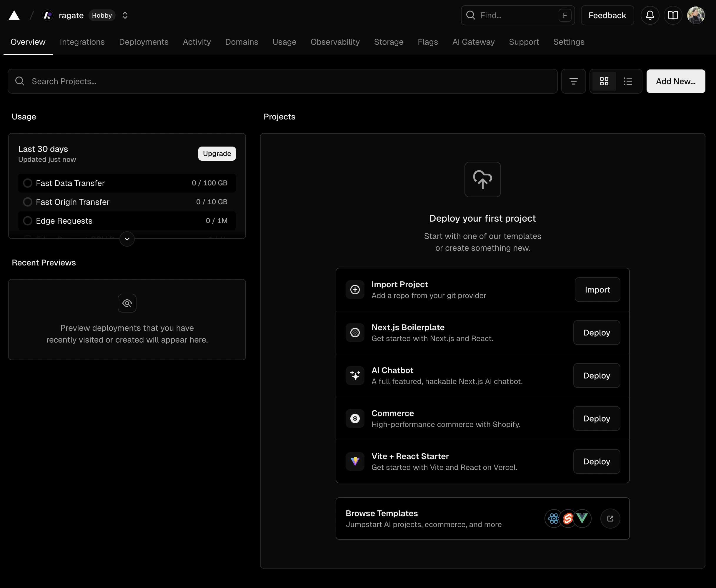Click the cloud upload deploy icon
Screen dimensions: 716x588
point(482,180)
